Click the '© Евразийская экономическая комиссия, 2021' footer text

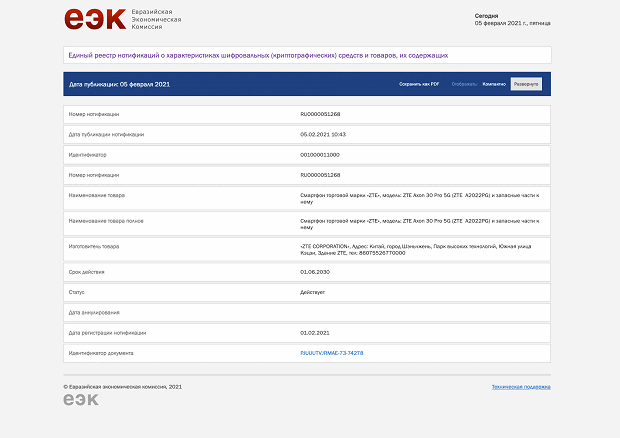[123, 387]
